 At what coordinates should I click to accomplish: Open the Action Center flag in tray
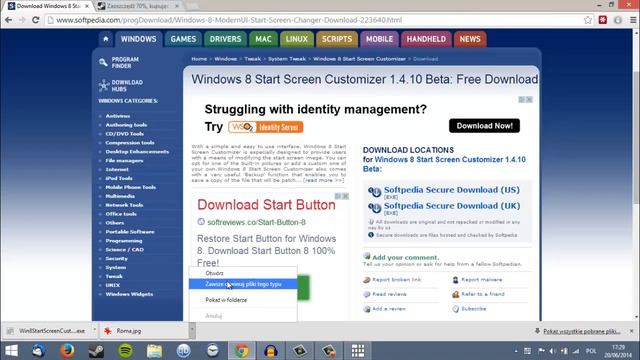coord(541,351)
